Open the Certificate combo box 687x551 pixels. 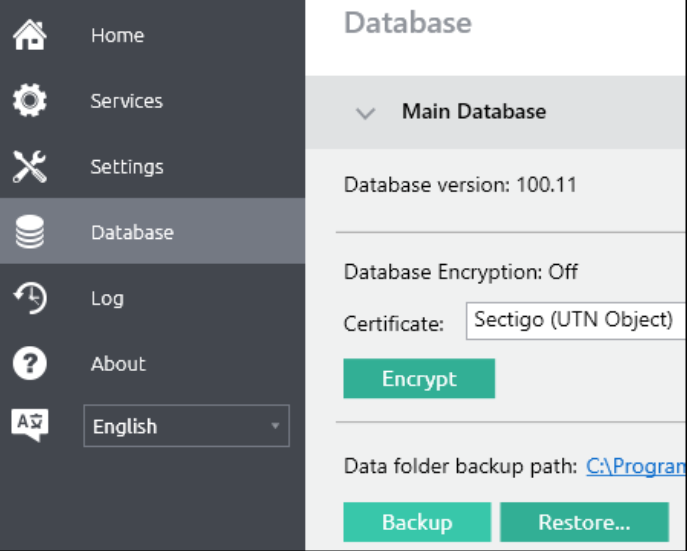pos(575,321)
